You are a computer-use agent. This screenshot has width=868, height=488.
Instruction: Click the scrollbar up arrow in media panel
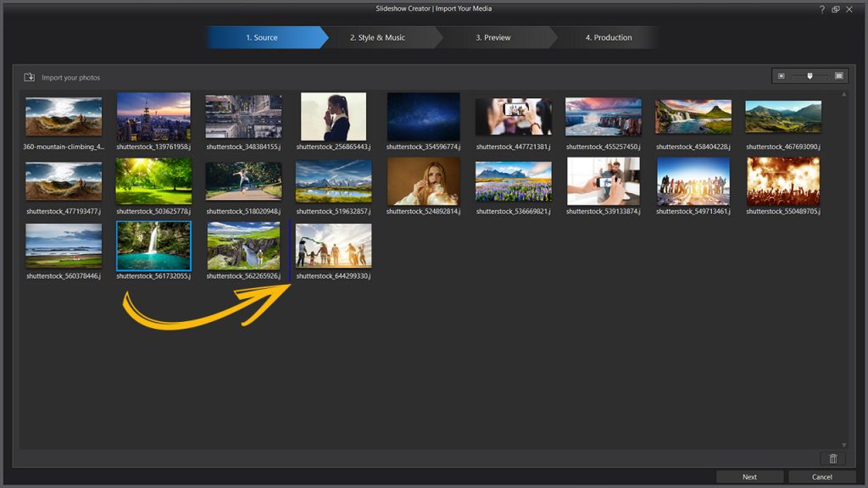coord(844,95)
